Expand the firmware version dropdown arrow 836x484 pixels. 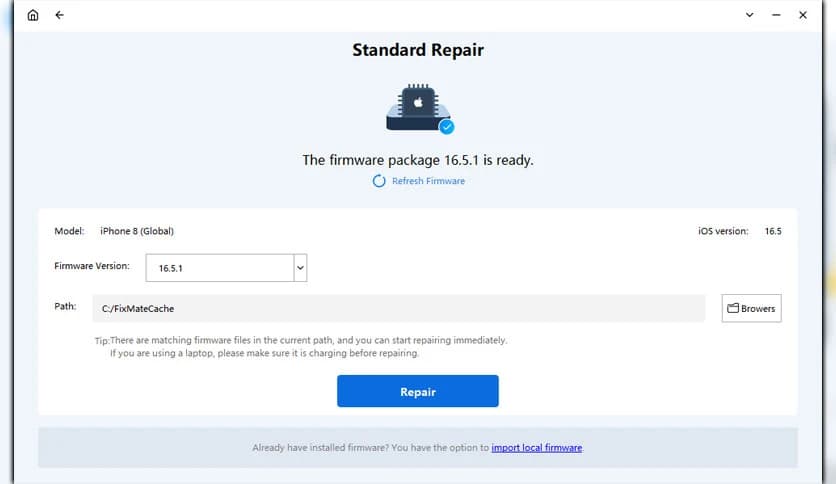click(x=300, y=268)
